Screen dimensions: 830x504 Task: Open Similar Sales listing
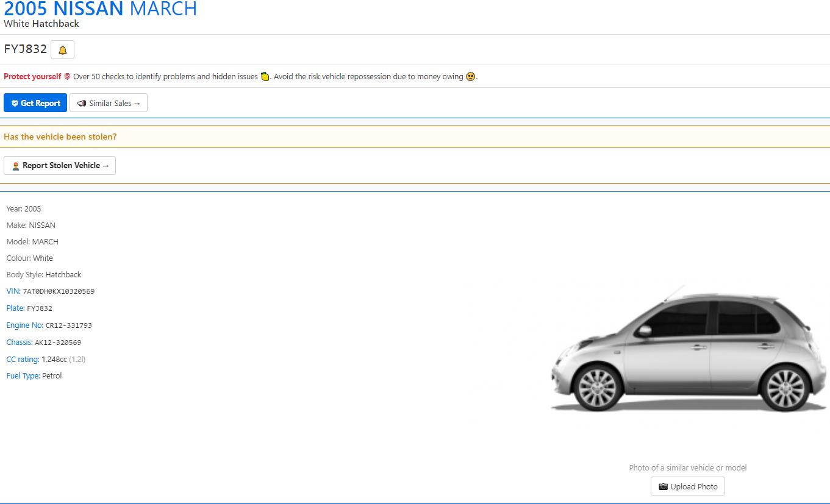click(109, 103)
